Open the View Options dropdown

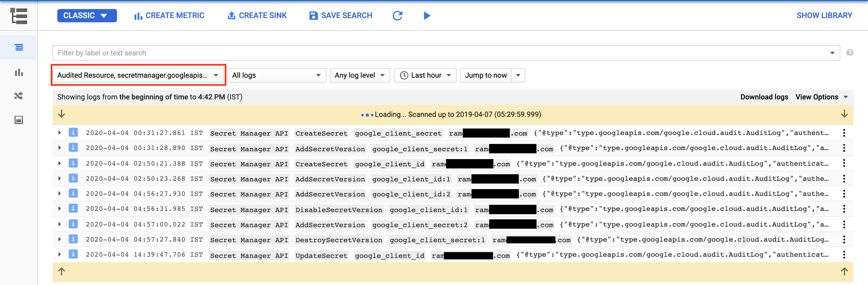click(822, 97)
